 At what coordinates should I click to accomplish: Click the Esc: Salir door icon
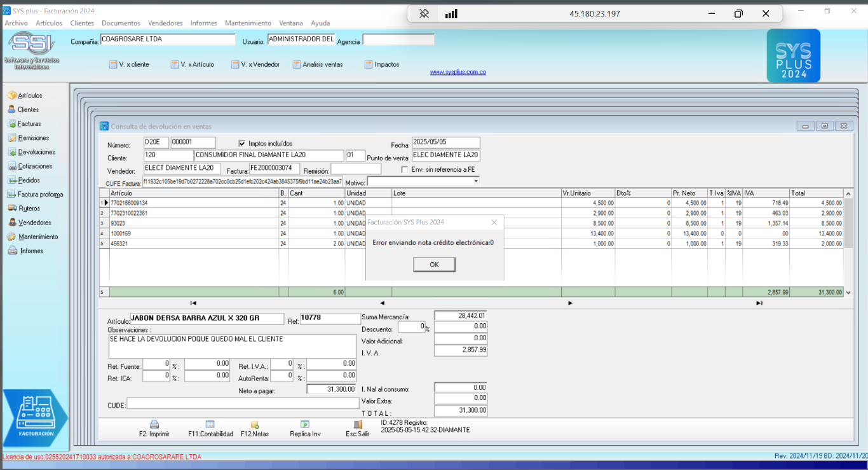[x=358, y=424]
